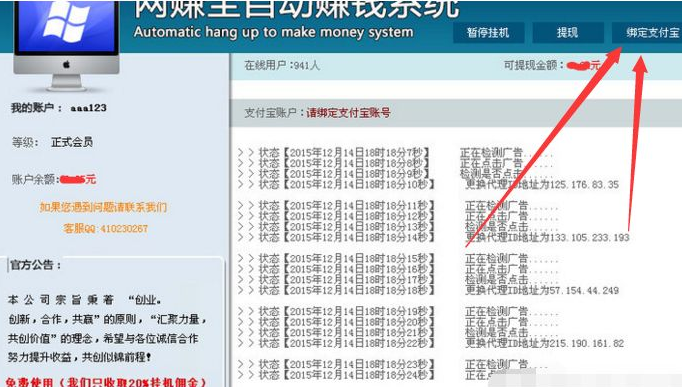Click the 官方公告 announcement heading

click(36, 265)
